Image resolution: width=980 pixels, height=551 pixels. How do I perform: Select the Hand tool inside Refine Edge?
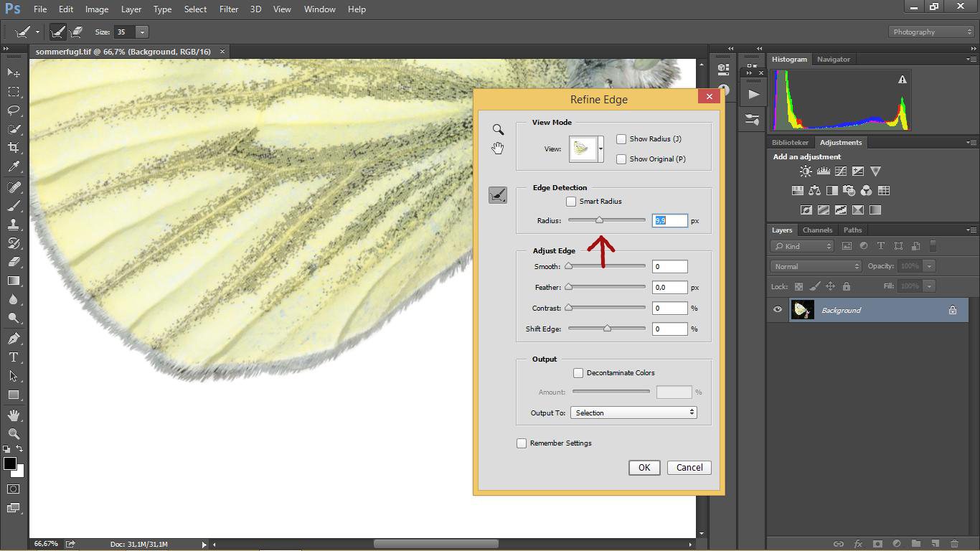498,149
